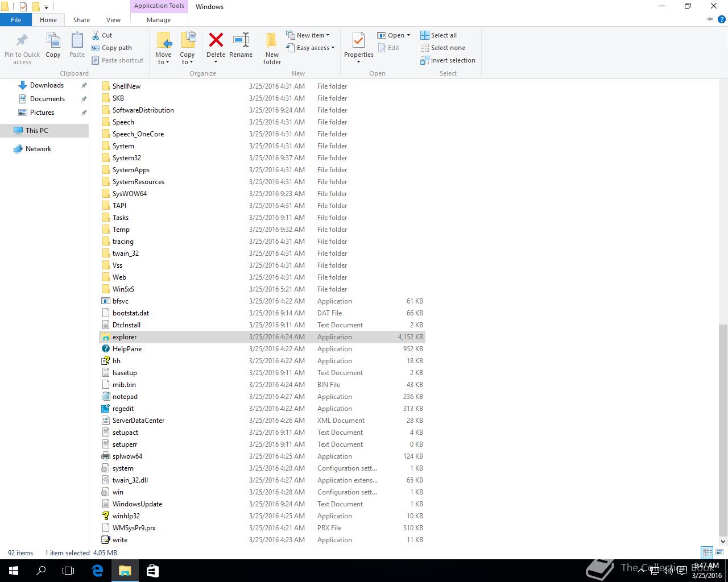728x582 pixels.
Task: Open Pictures in the navigation pane
Action: [x=42, y=113]
